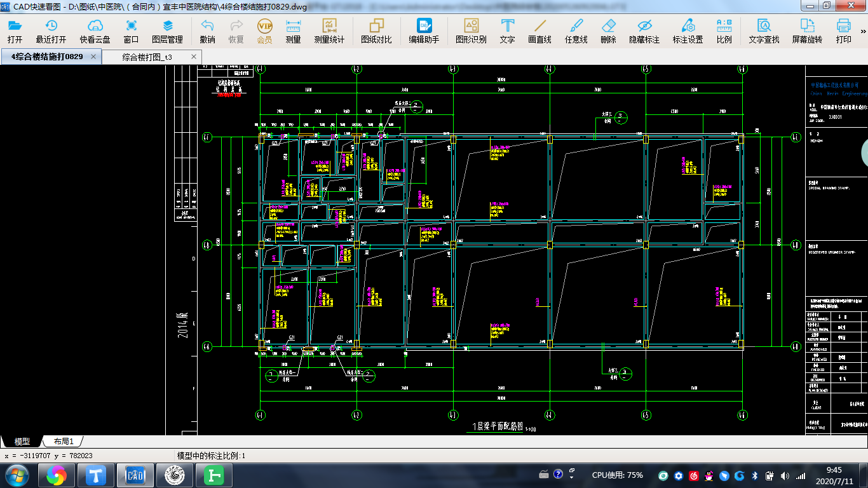Open 测量统计 measurement statistics
Image resolution: width=868 pixels, height=488 pixels.
[x=329, y=30]
